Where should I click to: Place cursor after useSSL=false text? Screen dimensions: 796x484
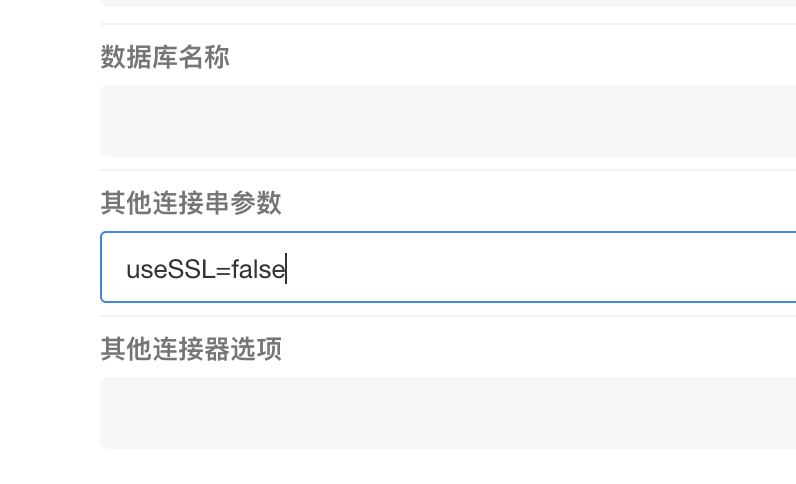pos(286,269)
